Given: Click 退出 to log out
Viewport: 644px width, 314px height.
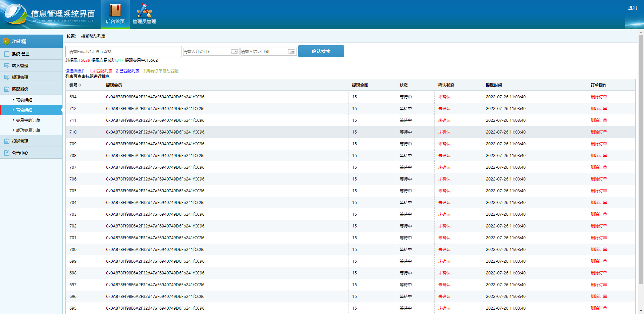Looking at the screenshot, I should 632,8.
